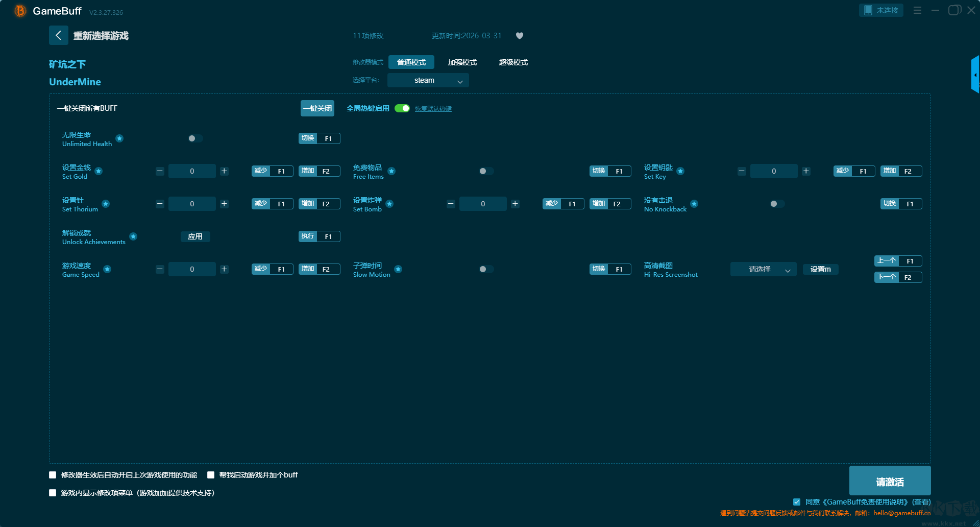Open the hamburger menu in title bar
Image resolution: width=980 pixels, height=527 pixels.
917,10
